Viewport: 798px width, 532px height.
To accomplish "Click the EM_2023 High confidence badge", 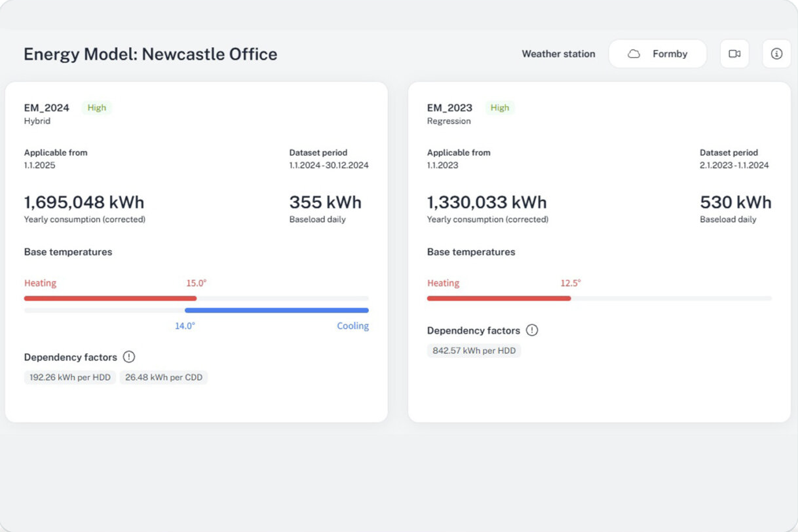I will [x=499, y=107].
